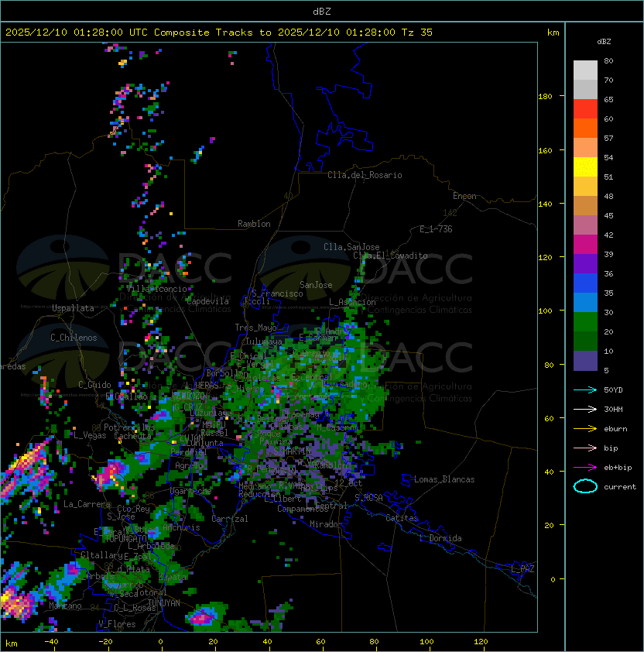
Task: Click the 'V_Flores' map label
Action: [x=117, y=624]
